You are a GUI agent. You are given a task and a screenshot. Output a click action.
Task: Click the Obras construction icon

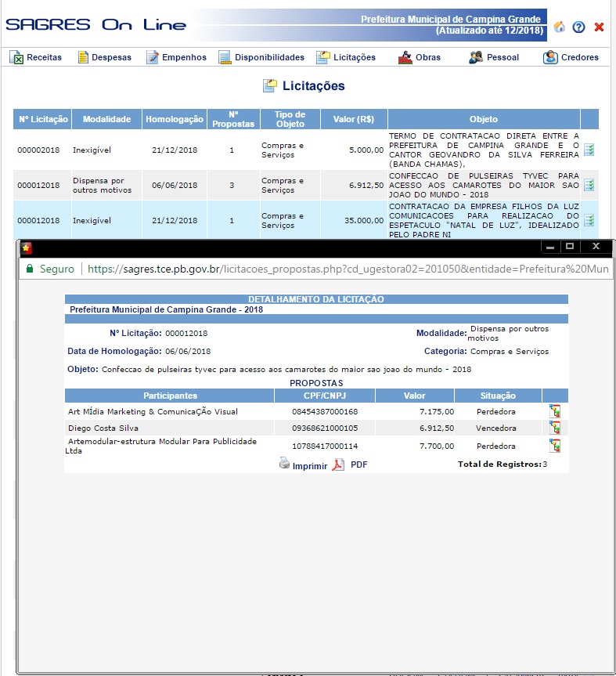(x=405, y=57)
